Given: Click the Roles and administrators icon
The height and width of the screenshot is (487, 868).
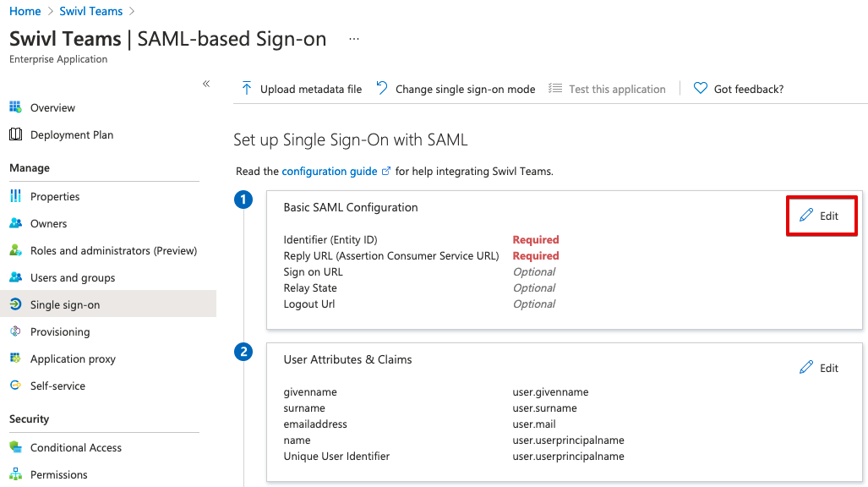Looking at the screenshot, I should pos(15,250).
